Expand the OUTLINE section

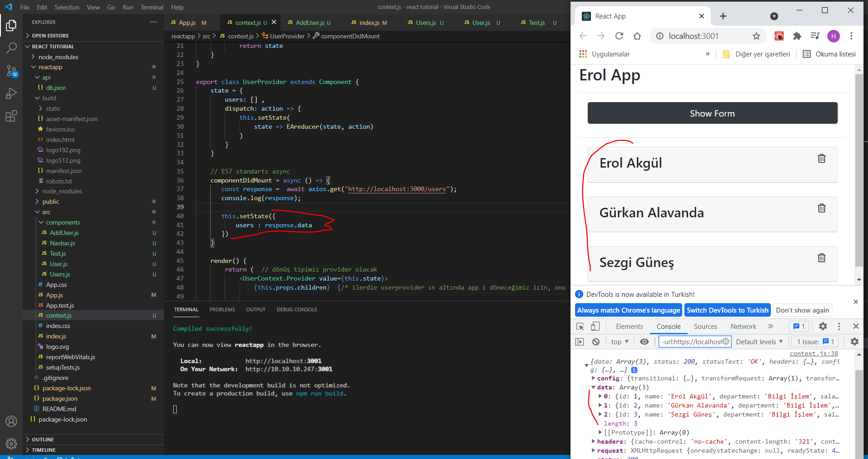(42, 440)
